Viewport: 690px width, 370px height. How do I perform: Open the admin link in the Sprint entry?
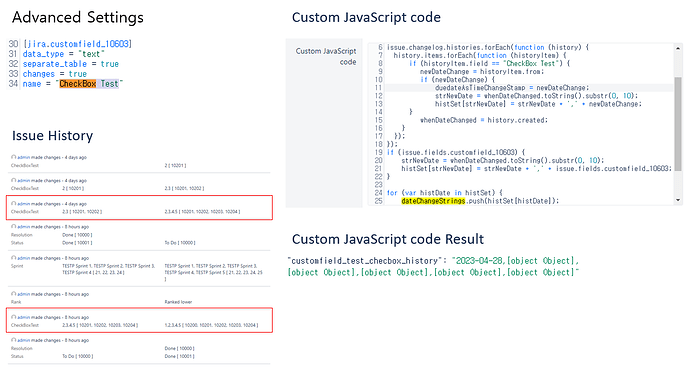coord(24,258)
